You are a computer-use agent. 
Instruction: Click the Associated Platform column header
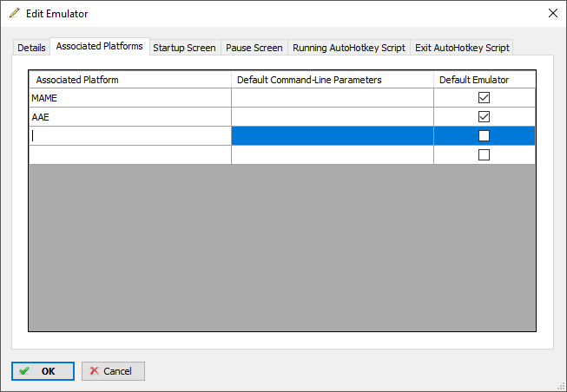tap(130, 80)
